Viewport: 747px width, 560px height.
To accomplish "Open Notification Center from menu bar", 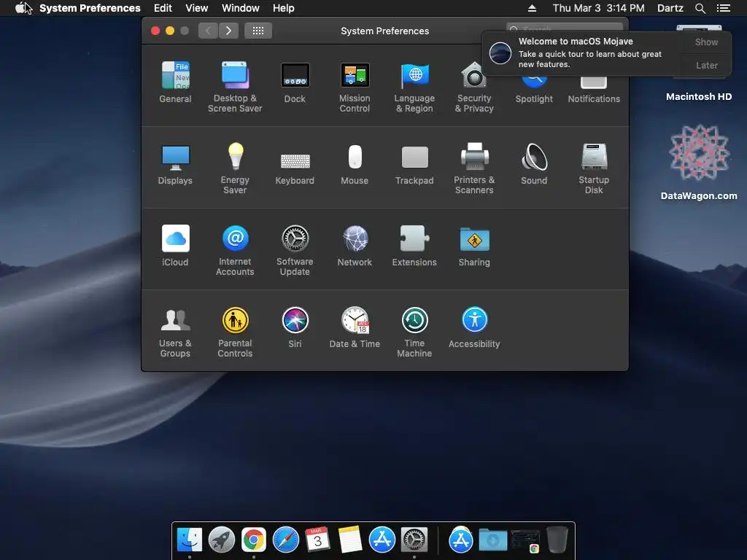I will click(724, 8).
